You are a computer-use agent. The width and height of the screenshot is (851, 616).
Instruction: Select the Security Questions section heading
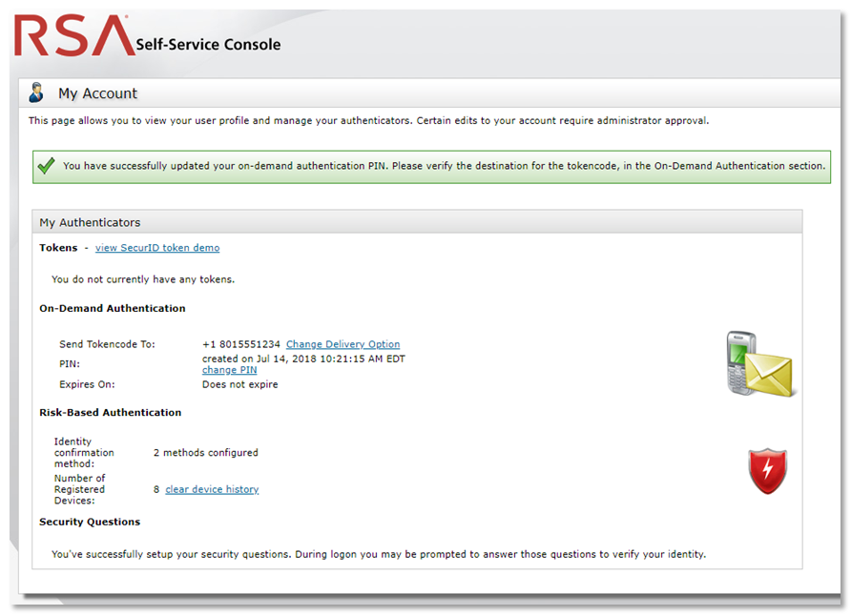click(x=90, y=522)
